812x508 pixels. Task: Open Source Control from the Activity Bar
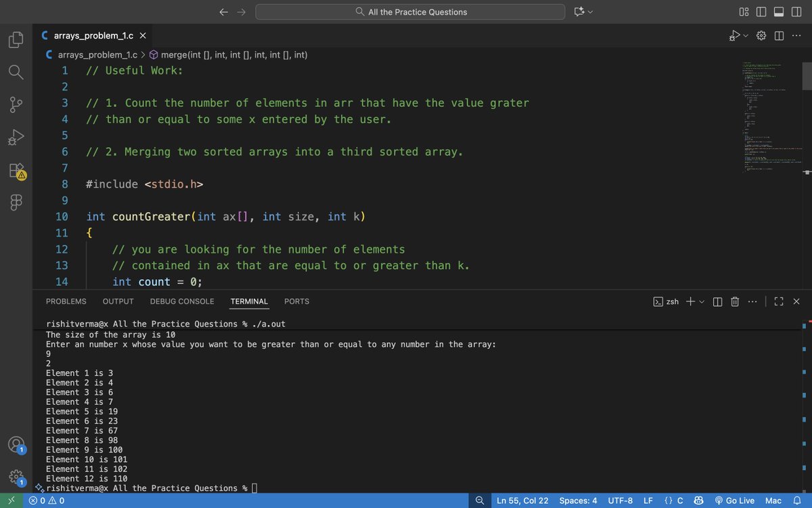coord(16,104)
